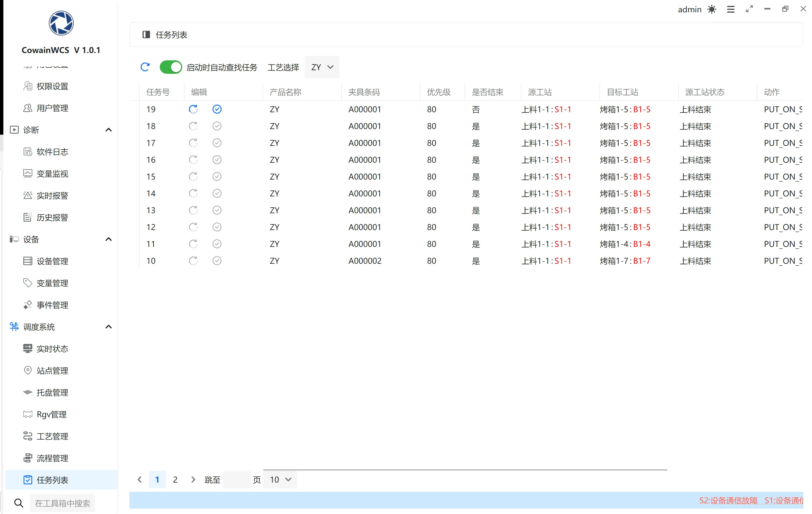This screenshot has width=812, height=514.
Task: Toggle 启动时自动查找任务 switch off
Action: click(x=171, y=67)
